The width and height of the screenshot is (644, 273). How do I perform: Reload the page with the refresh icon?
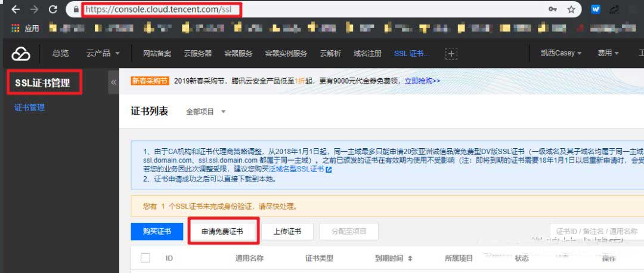point(53,9)
